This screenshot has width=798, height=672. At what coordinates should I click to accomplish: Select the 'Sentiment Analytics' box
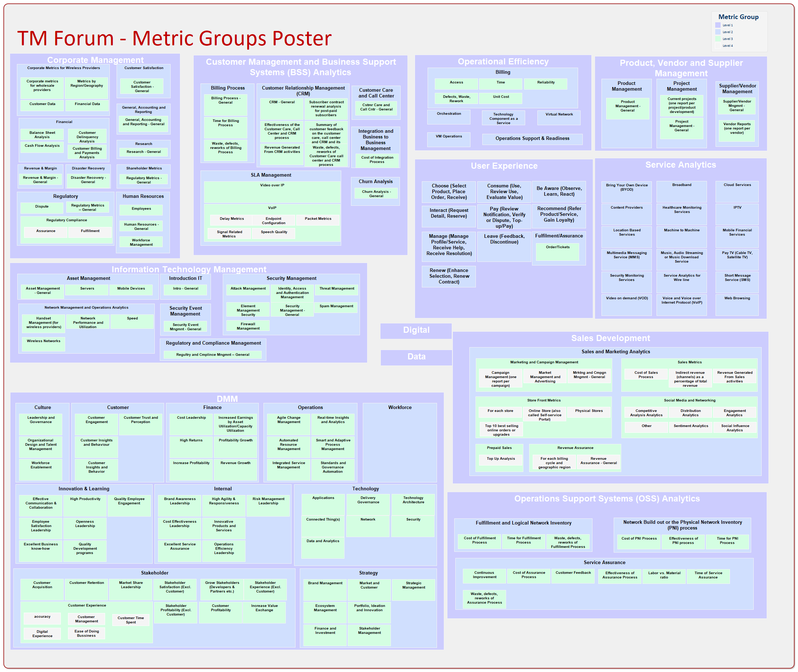pos(690,427)
